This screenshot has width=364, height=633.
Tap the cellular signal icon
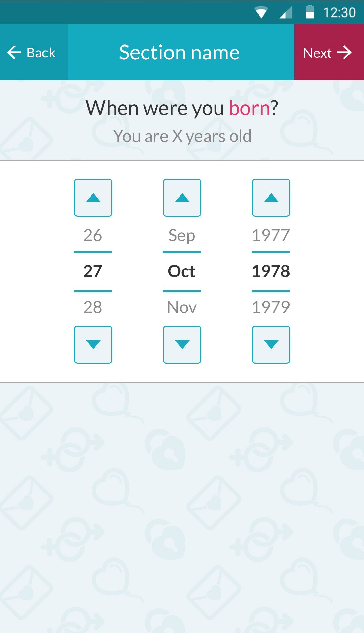[286, 12]
